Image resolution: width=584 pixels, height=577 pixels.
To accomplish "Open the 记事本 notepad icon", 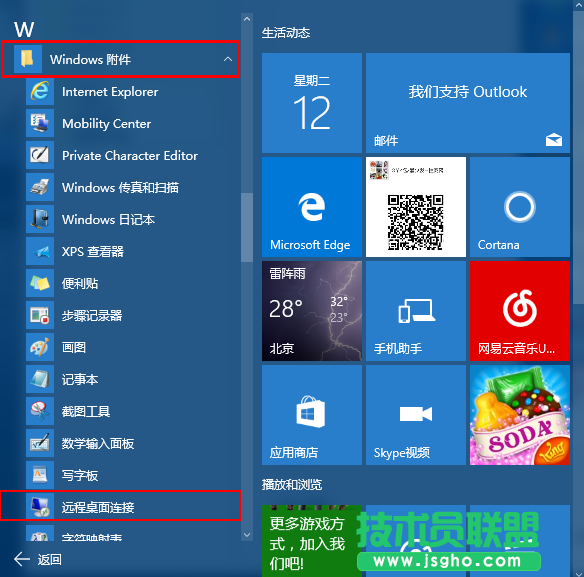I will coord(40,380).
